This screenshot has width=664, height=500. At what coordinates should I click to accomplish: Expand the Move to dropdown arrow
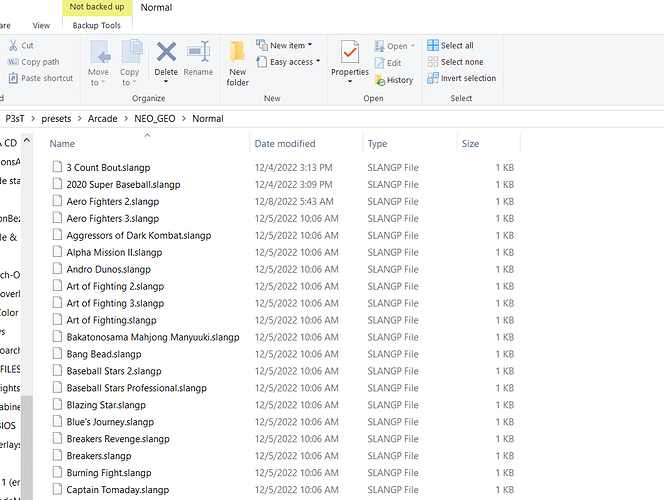click(103, 83)
